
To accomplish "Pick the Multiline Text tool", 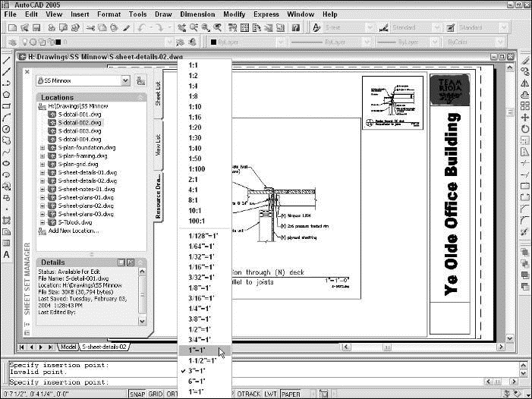I will (6, 255).
